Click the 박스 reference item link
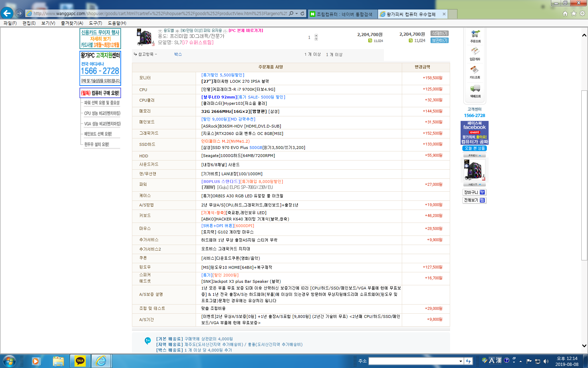 [x=178, y=54]
